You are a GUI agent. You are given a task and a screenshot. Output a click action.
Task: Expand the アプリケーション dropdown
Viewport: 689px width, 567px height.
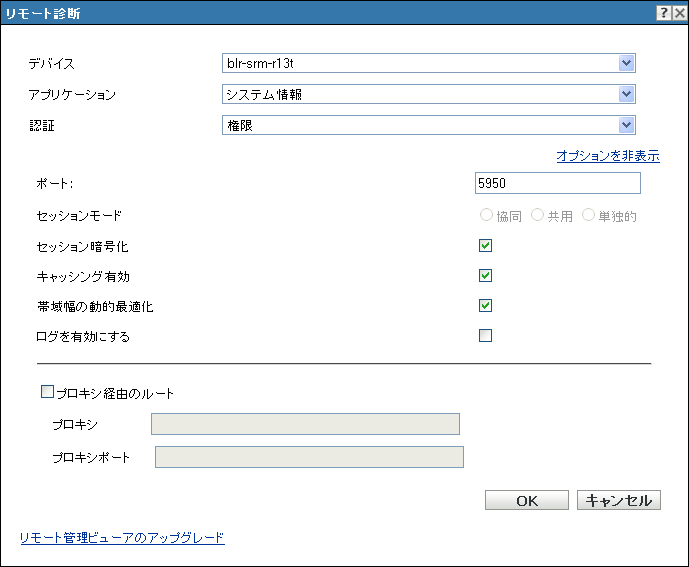[x=627, y=95]
